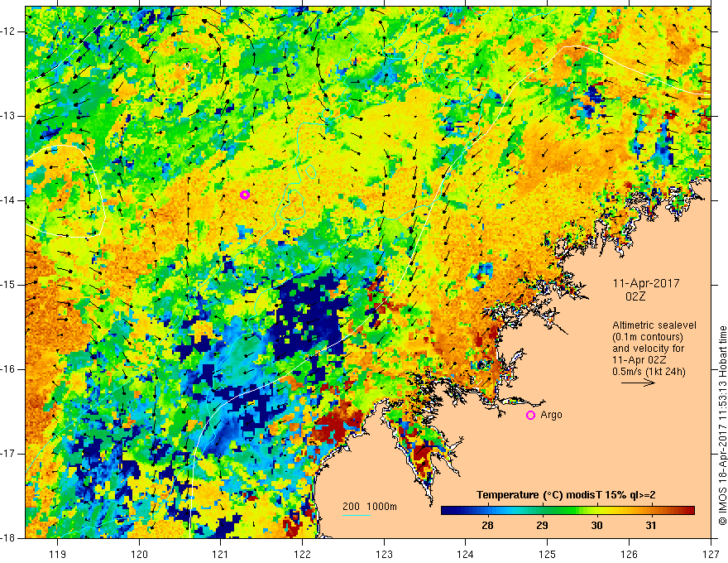The width and height of the screenshot is (728, 563).
Task: Click the colorbar tick label 28
Action: point(487,526)
